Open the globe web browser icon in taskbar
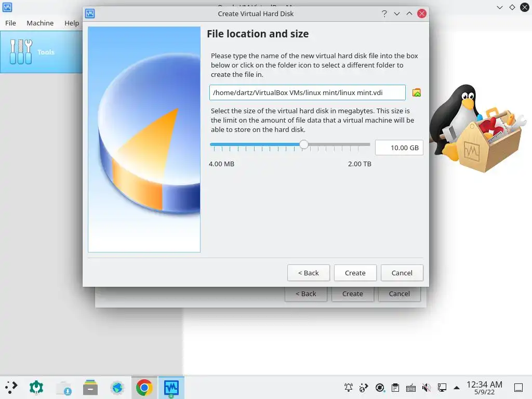This screenshot has height=399, width=532. tap(117, 388)
